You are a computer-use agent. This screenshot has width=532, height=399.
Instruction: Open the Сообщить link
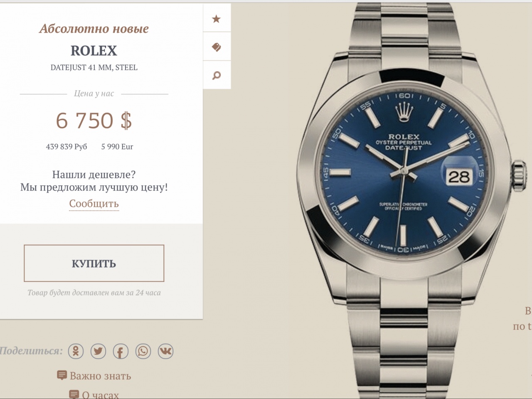94,204
